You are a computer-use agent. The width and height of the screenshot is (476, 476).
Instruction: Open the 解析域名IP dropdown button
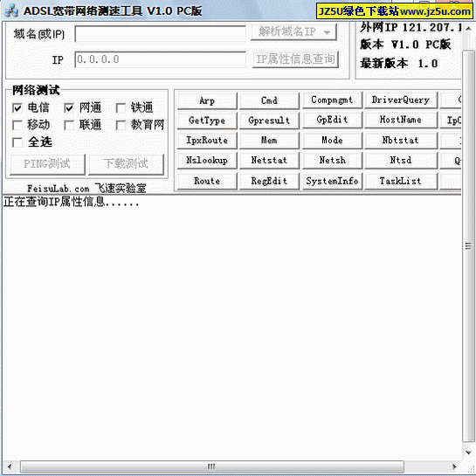coord(293,31)
